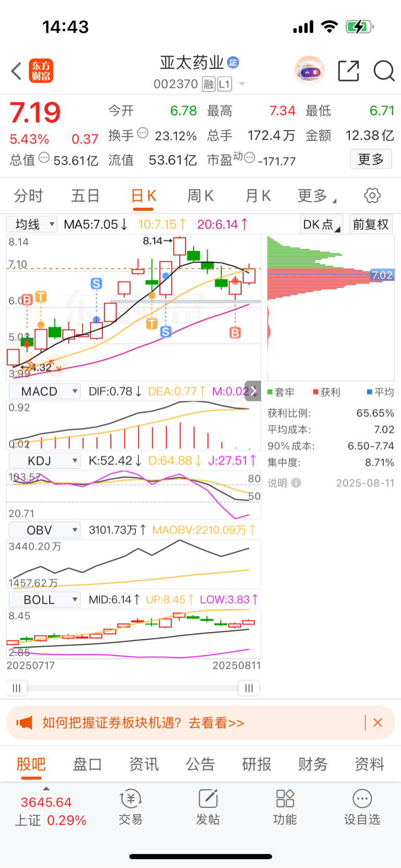Screen dimensions: 401x868
Task: Tap the red B buy marker at right
Action: coord(235,332)
